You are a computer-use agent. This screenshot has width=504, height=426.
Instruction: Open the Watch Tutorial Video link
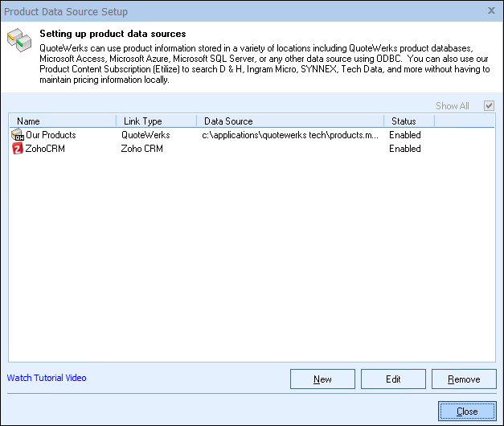click(x=47, y=378)
